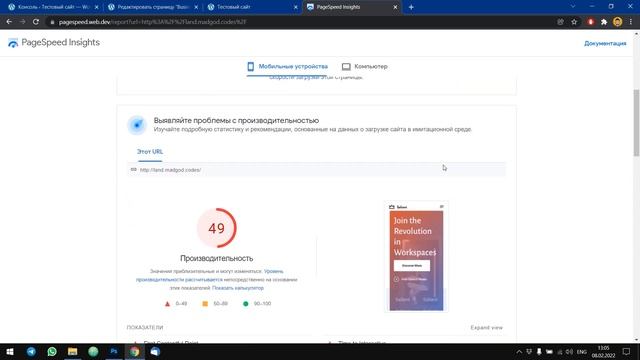Screen dimensions: 640x360
Task: Open WhatsApp from the taskbar
Action: tap(52, 352)
